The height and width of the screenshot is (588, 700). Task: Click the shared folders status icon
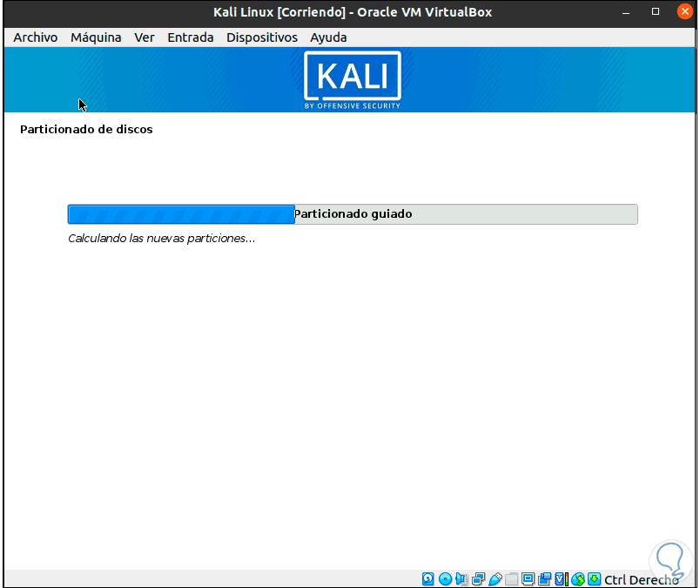pos(512,579)
